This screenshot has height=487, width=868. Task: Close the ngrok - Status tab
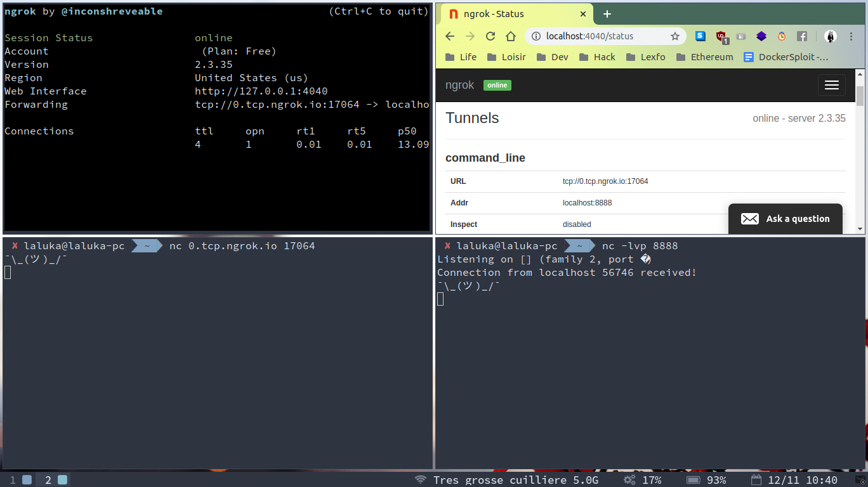(x=582, y=13)
